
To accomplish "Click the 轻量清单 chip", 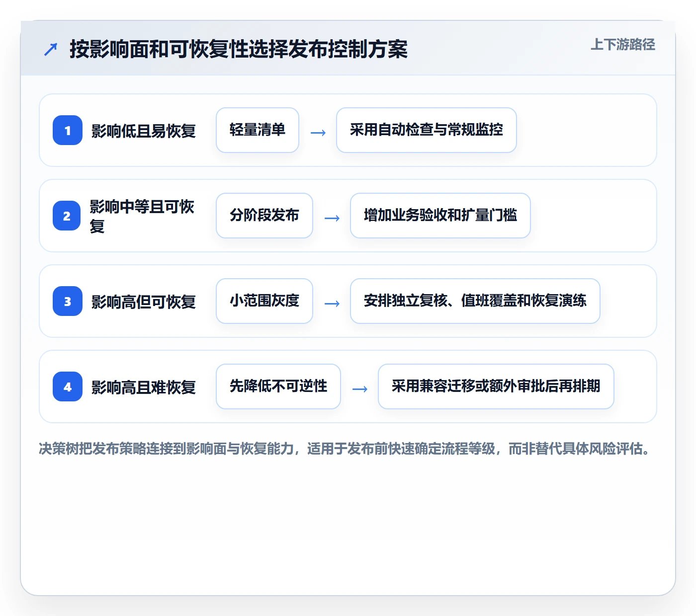I will pos(258,130).
